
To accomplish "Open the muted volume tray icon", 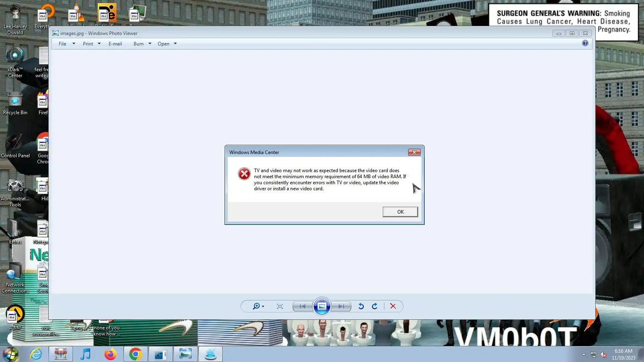I will [603, 354].
